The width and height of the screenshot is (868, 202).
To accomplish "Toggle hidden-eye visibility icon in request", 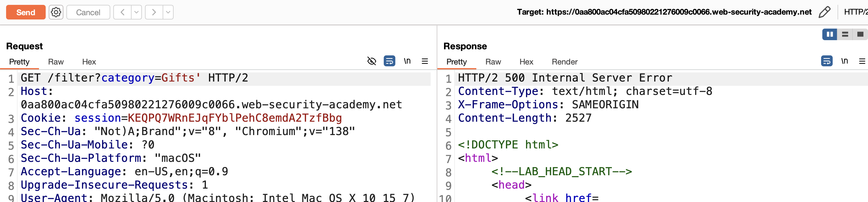I will tap(372, 61).
